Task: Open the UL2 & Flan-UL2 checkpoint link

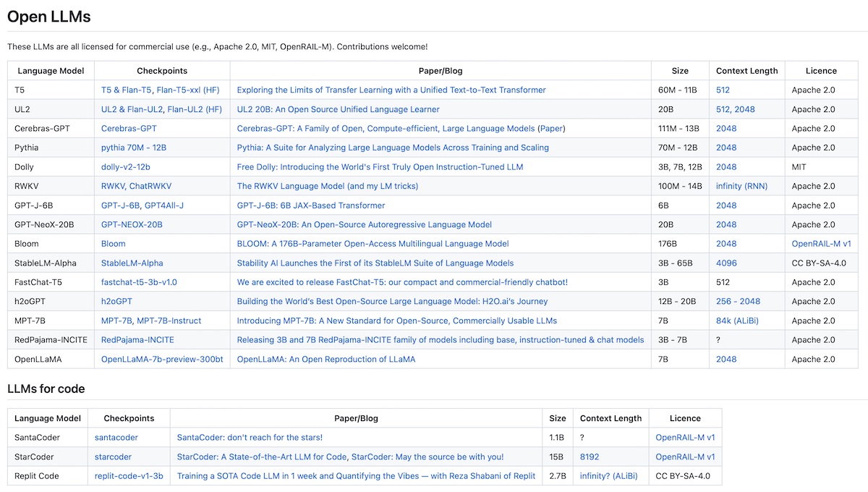Action: click(x=132, y=109)
